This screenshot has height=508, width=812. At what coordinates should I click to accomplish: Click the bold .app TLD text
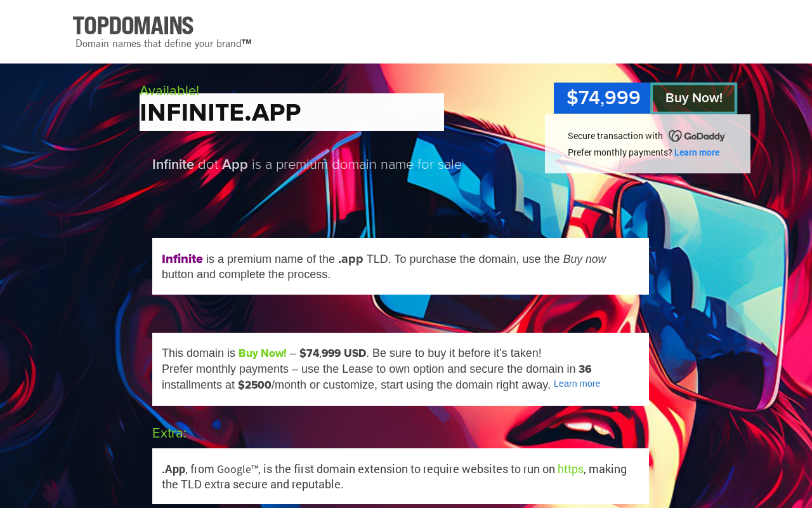350,259
